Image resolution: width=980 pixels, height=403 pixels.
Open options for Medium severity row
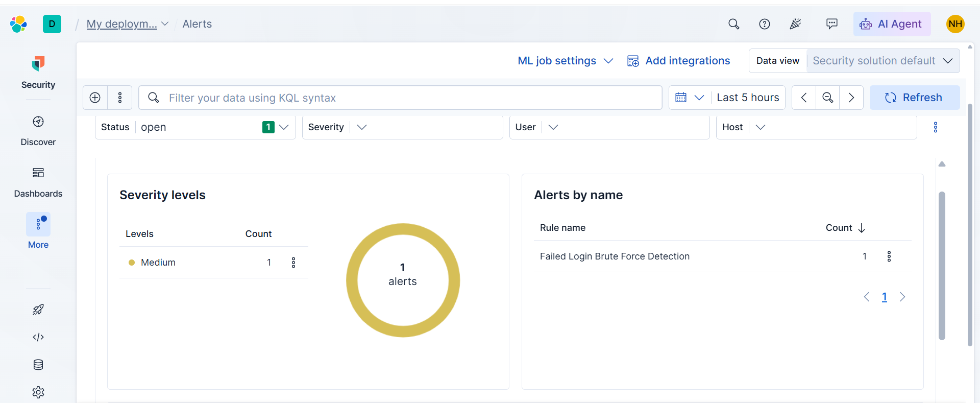293,263
